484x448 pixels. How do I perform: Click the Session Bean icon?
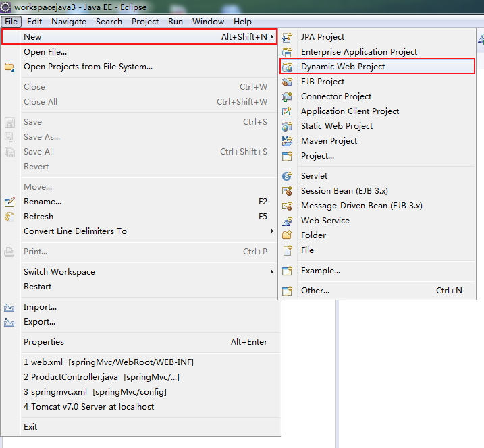click(287, 191)
